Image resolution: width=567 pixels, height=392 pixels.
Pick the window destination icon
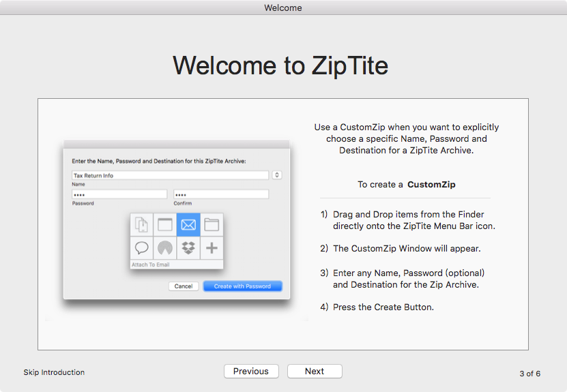pyautogui.click(x=165, y=225)
